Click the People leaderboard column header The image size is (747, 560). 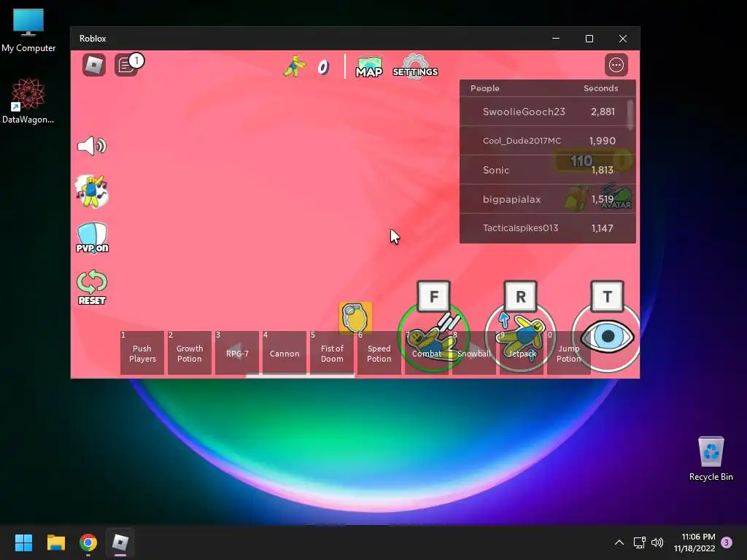484,88
